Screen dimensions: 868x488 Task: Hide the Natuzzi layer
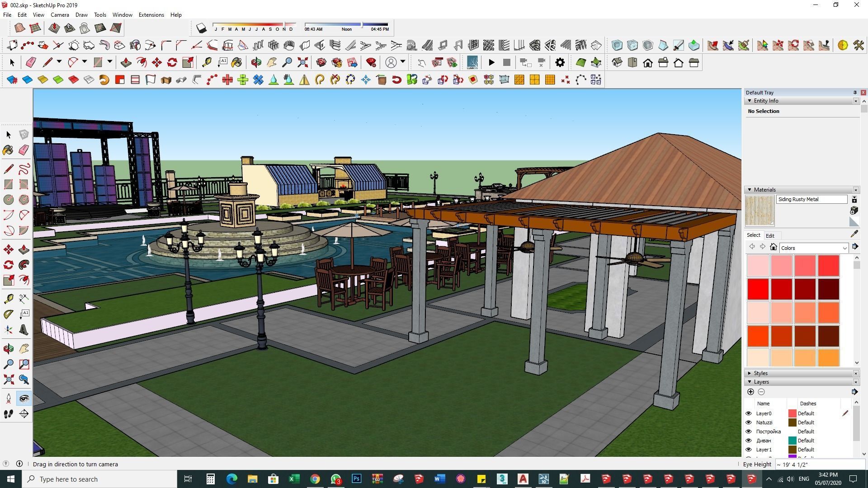[748, 422]
